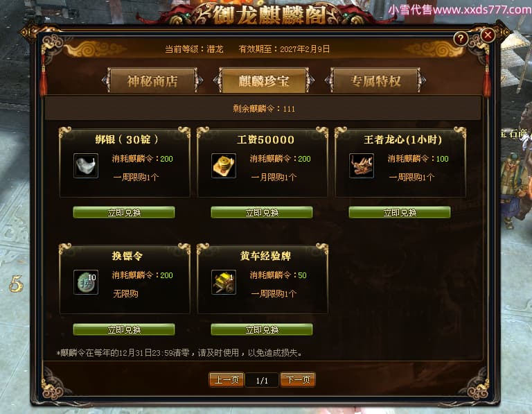Click the green 换镖令 token icon
The width and height of the screenshot is (532, 414).
click(x=86, y=282)
